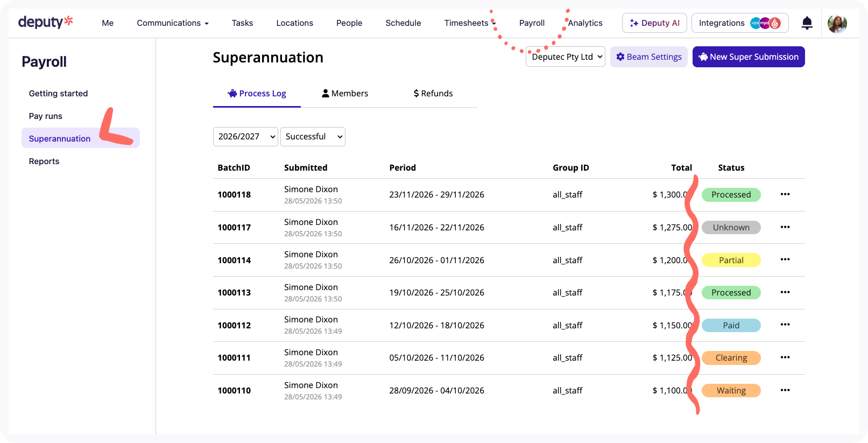Start a New Super Submission
This screenshot has height=443, width=868.
(749, 57)
